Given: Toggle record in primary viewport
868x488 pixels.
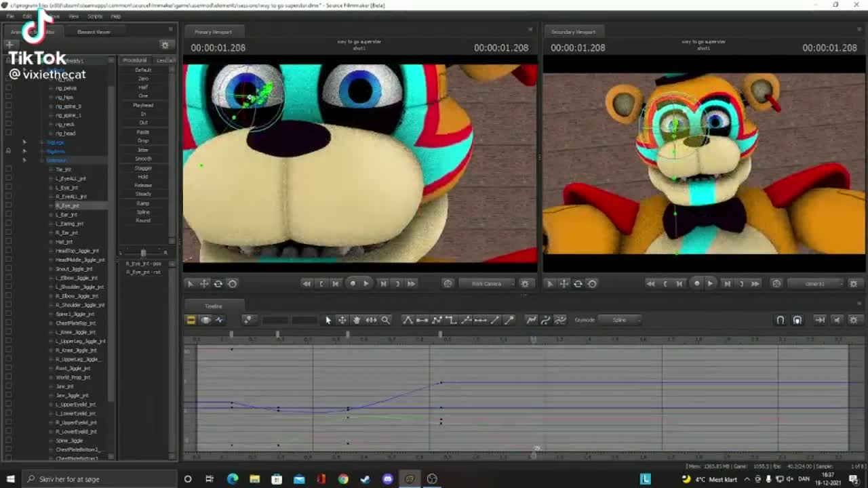Looking at the screenshot, I should [352, 284].
